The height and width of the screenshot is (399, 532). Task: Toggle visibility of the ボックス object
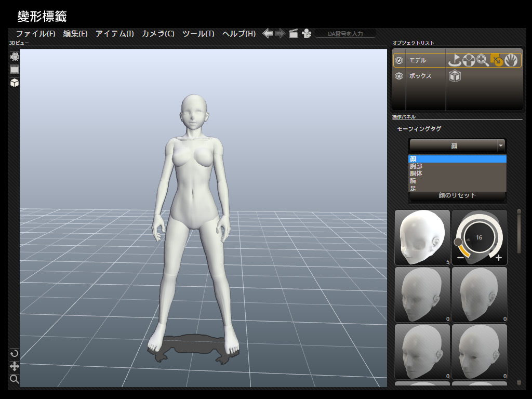coord(399,76)
